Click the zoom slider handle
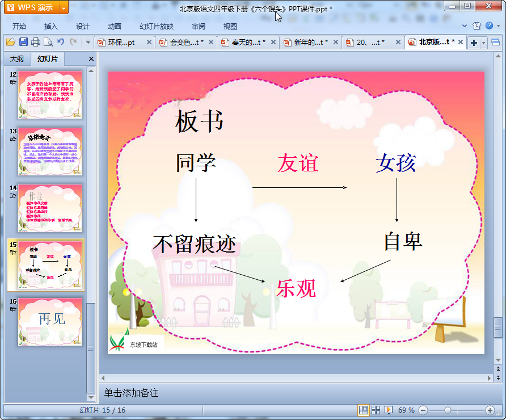Viewport: 506px width, 420px height. click(x=448, y=410)
